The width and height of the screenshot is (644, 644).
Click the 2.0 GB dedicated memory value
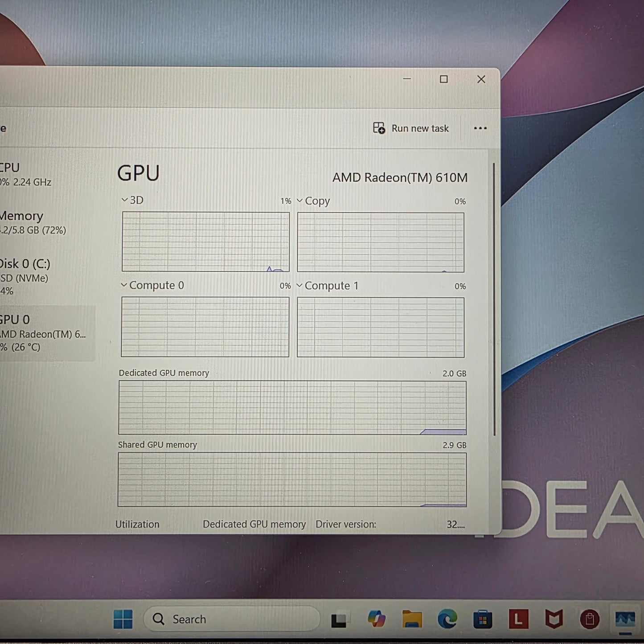click(454, 373)
